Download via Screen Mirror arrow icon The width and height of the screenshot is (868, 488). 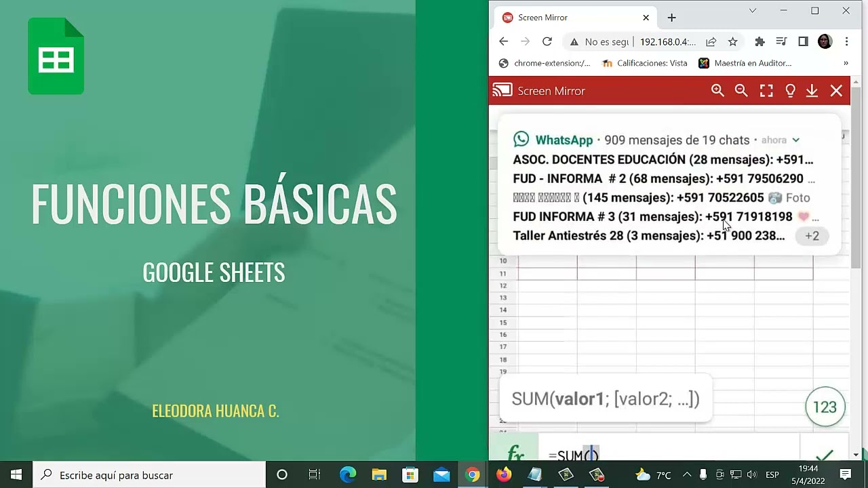pyautogui.click(x=812, y=91)
